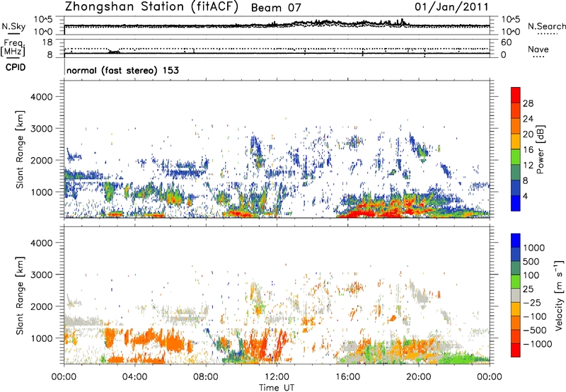Select the yellow-orange 16–20 dB power segment
This screenshot has height=392, width=566.
pyautogui.click(x=516, y=142)
